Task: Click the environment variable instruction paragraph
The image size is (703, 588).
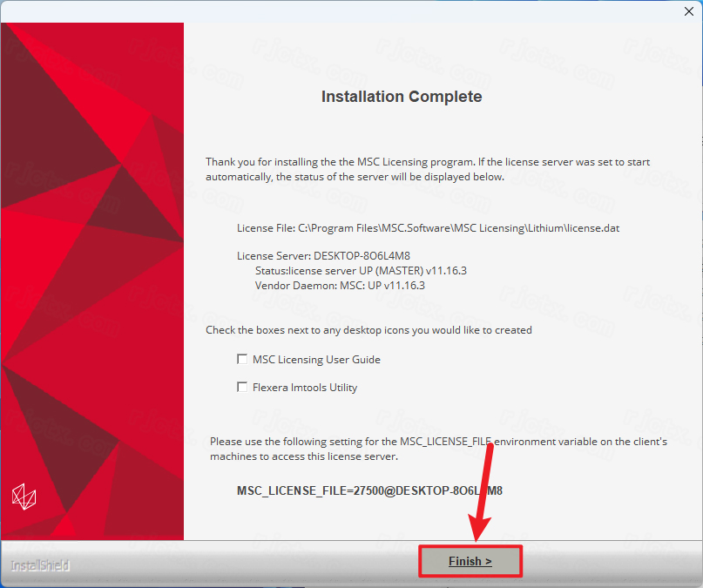Action: 438,449
